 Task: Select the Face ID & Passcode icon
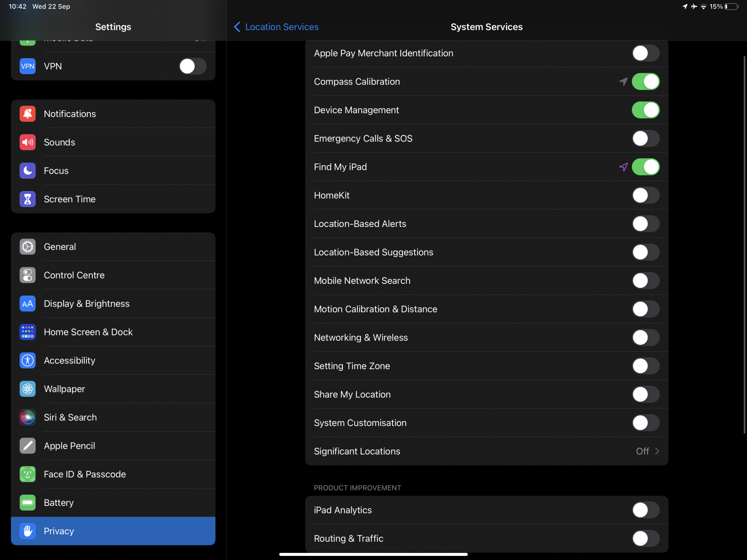click(x=28, y=474)
